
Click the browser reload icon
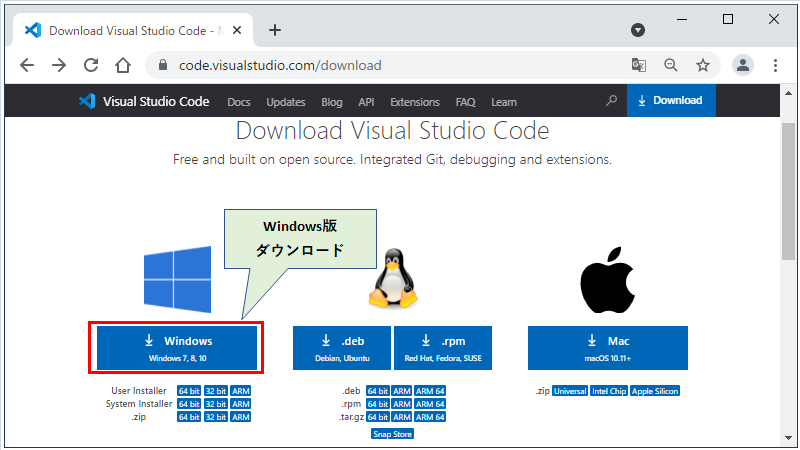[91, 66]
